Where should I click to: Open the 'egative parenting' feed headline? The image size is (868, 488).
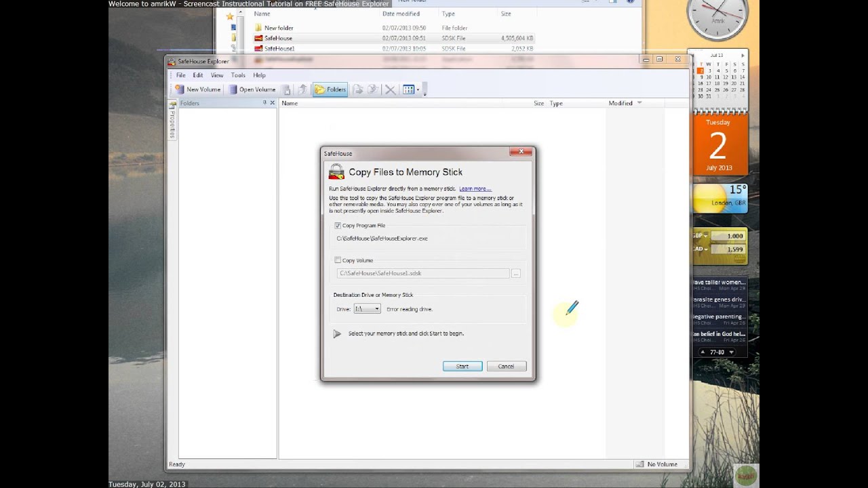coord(719,317)
